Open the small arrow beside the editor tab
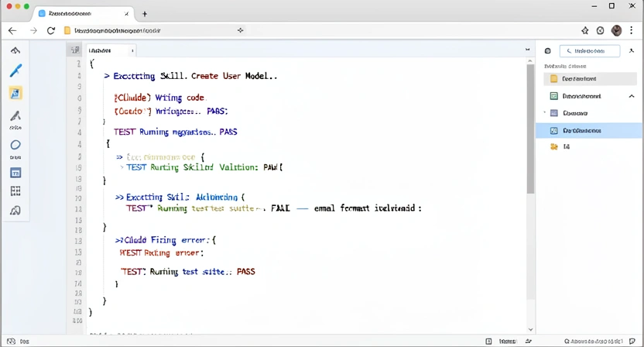644x347 pixels. click(132, 50)
